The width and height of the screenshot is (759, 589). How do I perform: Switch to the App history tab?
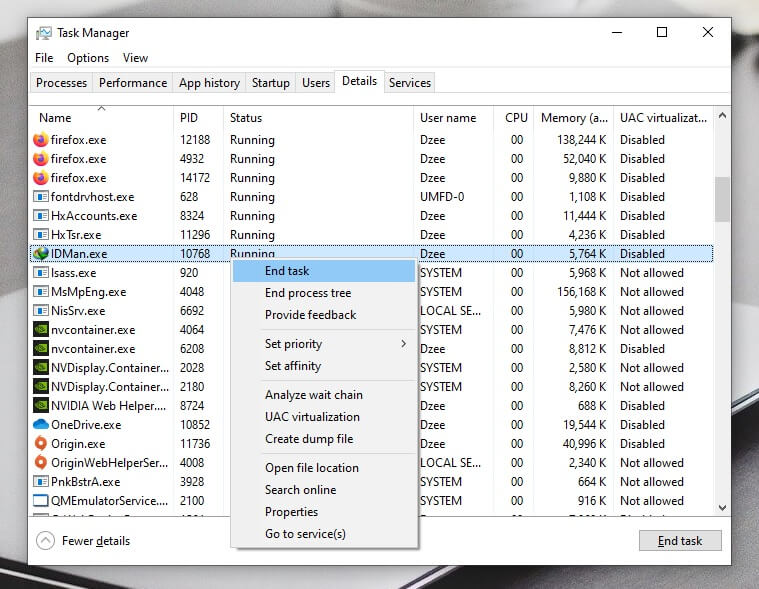(x=209, y=83)
